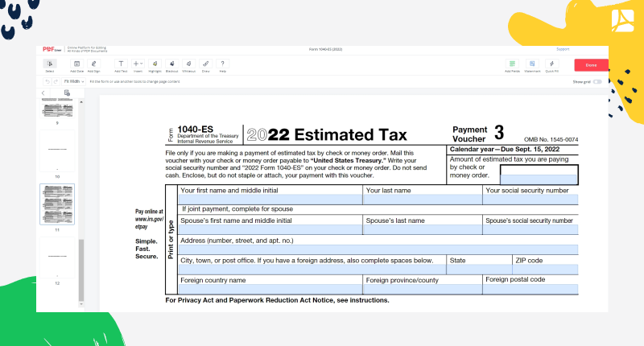Viewport: 644px width, 346px height.
Task: Click the Add Fields tool
Action: tap(512, 66)
